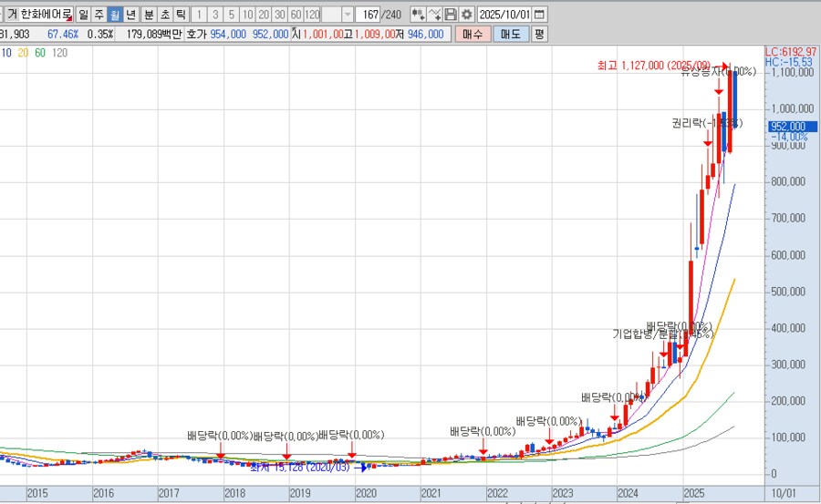Screen dimensions: 821x504
Task: Open the chart settings gear icon
Action: click(x=467, y=15)
